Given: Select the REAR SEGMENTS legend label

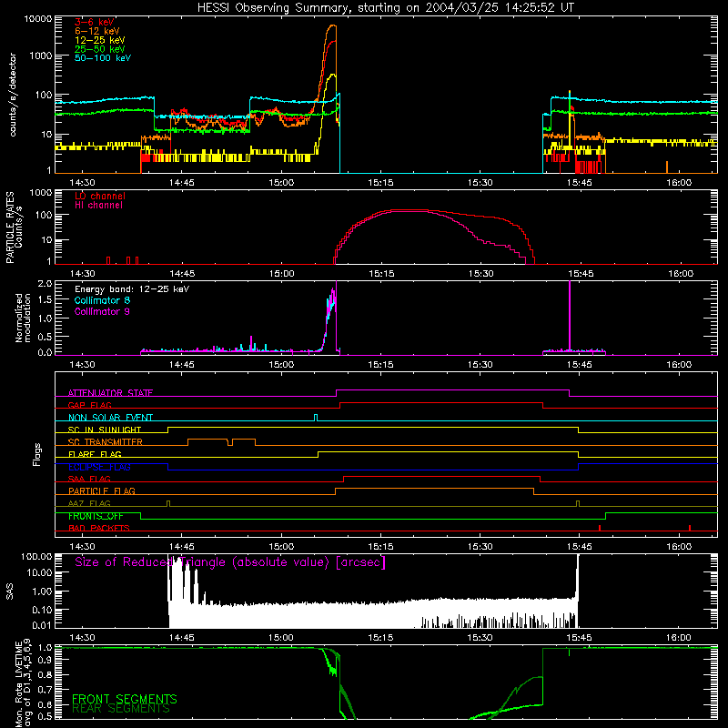Looking at the screenshot, I should tap(121, 709).
